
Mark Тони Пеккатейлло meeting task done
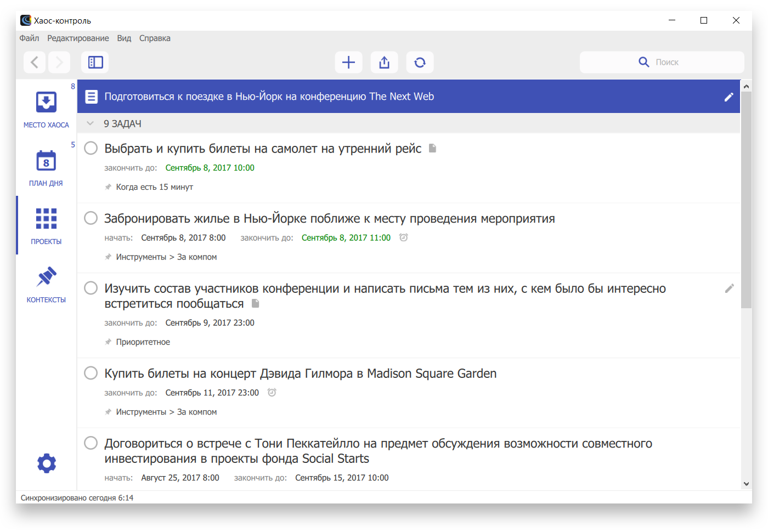point(91,443)
